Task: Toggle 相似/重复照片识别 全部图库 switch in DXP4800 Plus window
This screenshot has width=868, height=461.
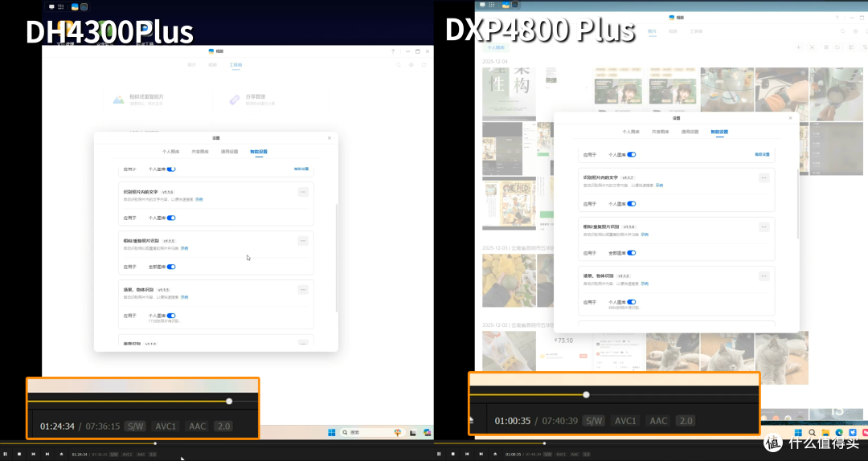Action: click(632, 253)
